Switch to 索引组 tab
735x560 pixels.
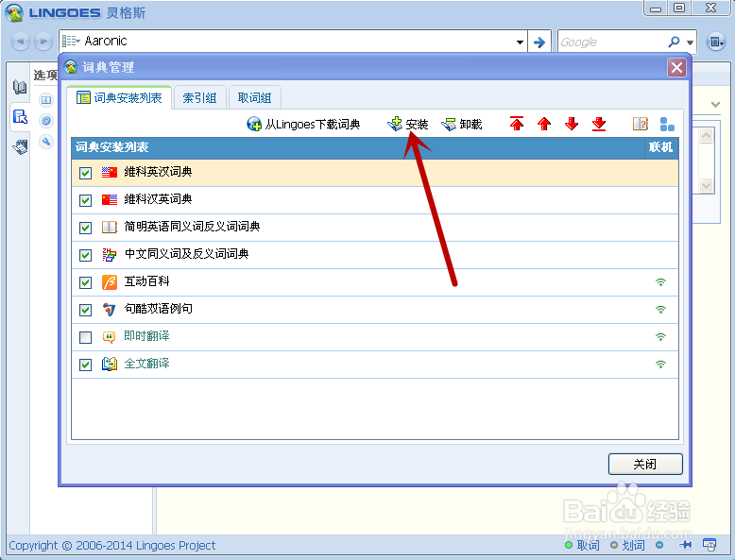[199, 97]
